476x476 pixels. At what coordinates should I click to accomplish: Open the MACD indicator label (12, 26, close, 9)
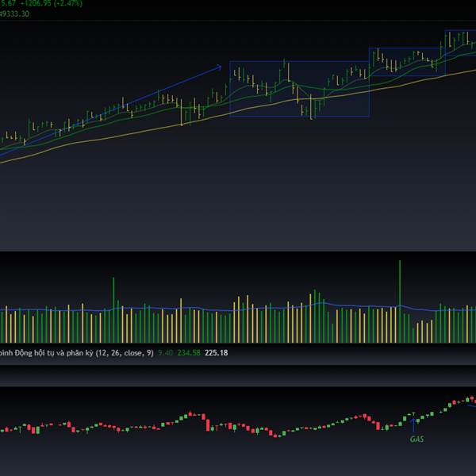pyautogui.click(x=77, y=353)
